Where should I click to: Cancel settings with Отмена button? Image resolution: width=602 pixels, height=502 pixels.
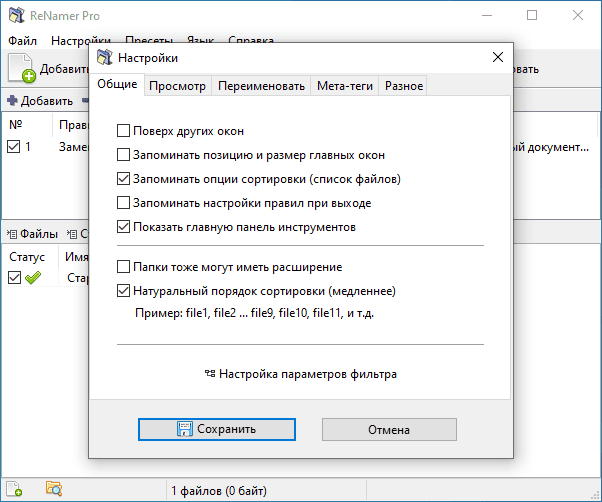point(389,429)
